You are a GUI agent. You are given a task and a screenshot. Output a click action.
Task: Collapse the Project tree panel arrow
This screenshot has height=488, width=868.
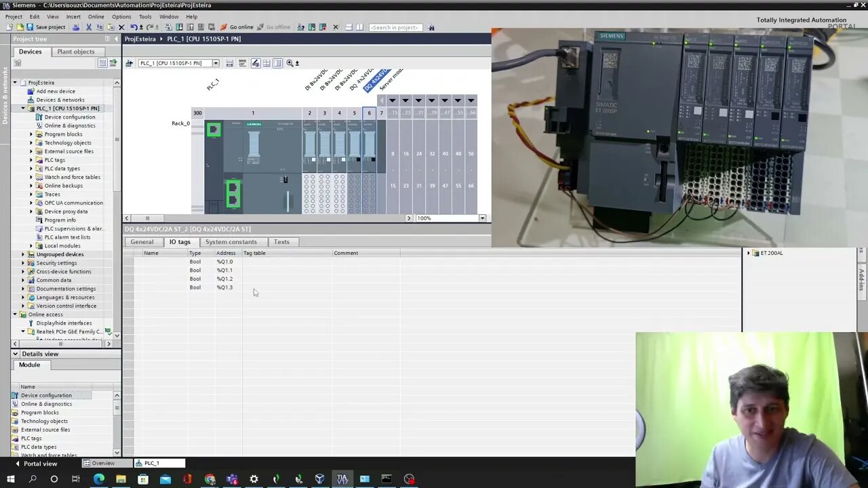(x=116, y=39)
